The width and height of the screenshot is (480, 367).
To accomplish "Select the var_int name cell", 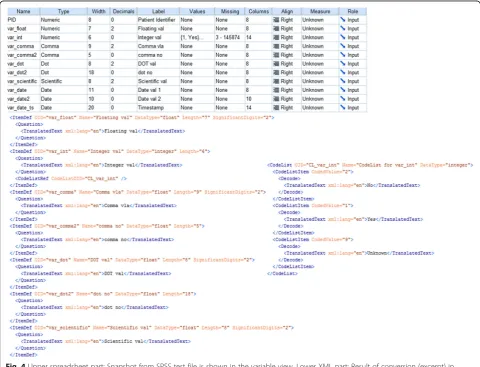I will (23, 37).
